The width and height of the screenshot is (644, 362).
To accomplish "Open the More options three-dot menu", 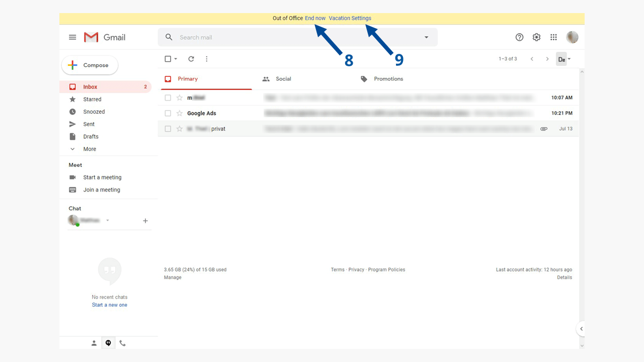I will 206,59.
